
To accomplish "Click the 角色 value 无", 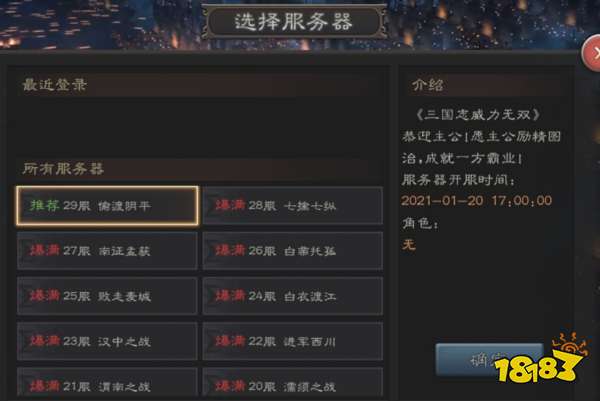I will tap(409, 244).
